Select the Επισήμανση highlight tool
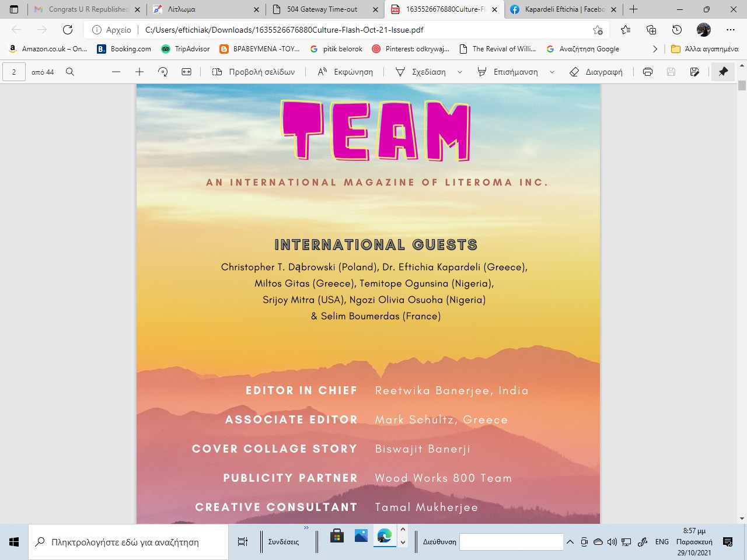The image size is (747, 560). click(508, 72)
